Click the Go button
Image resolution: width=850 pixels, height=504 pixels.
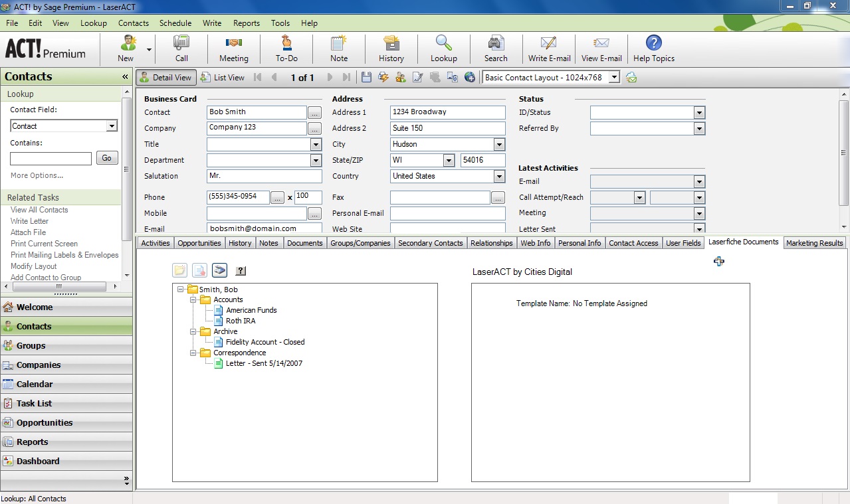[x=107, y=158]
